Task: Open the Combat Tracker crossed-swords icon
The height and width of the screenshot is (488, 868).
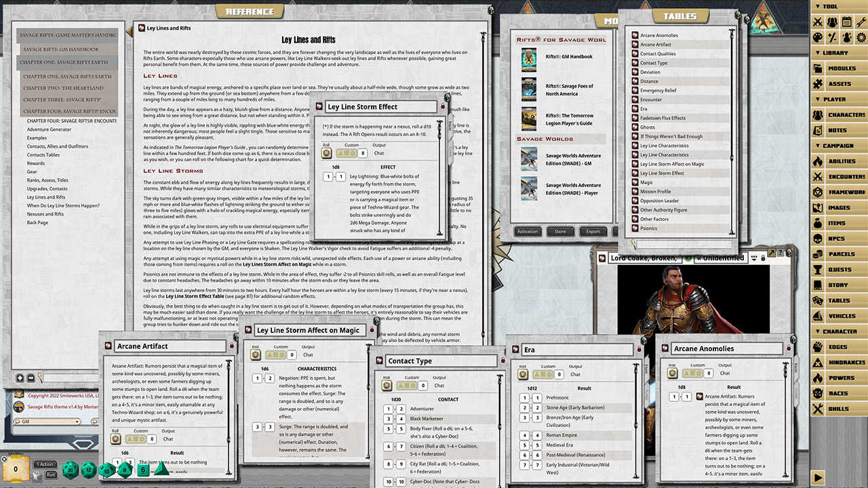Action: 818,22
